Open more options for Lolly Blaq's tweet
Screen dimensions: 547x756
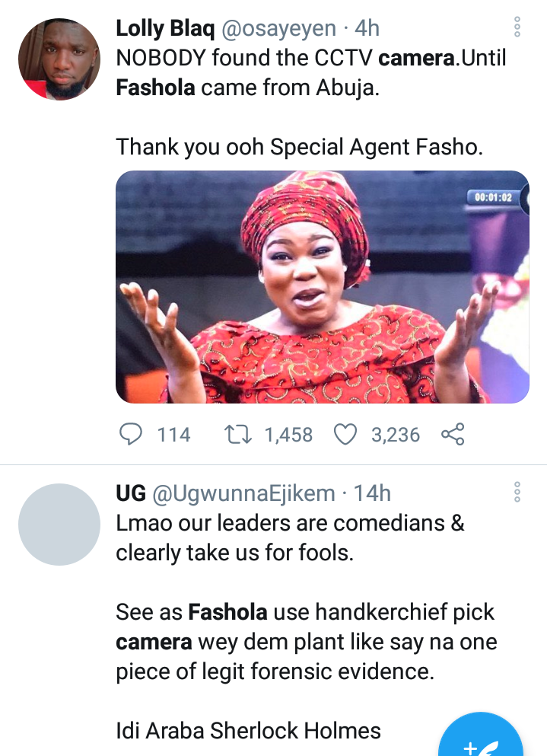click(517, 27)
